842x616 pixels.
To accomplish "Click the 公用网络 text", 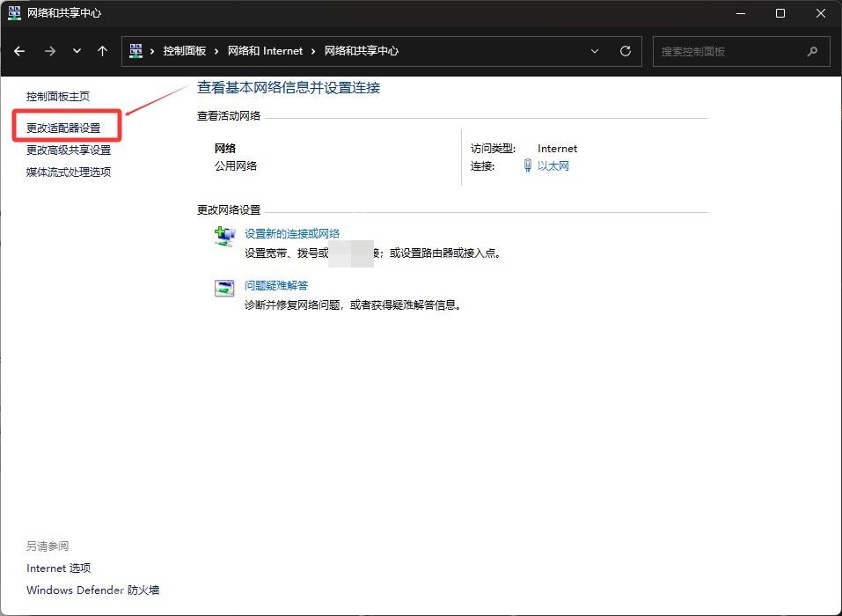I will pos(236,166).
